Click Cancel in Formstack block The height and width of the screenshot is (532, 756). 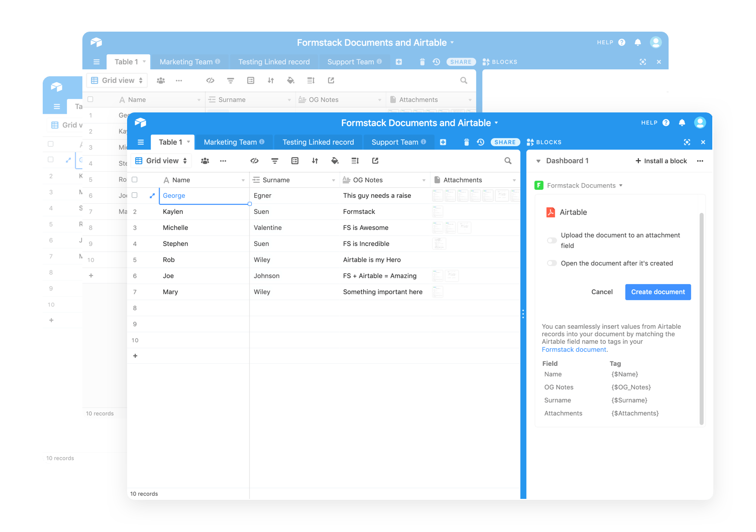[602, 292]
